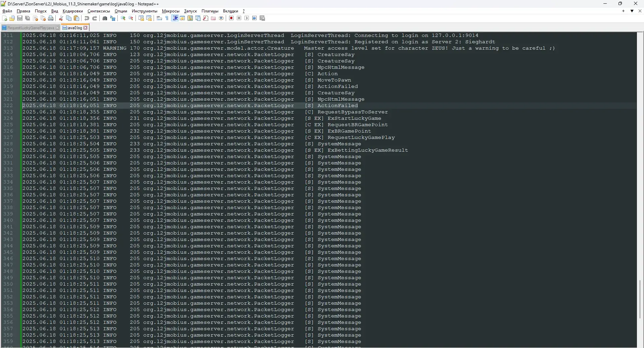Toggle show all characters pilcrow icon
Viewport: 644px width, 348px height.
[167, 18]
